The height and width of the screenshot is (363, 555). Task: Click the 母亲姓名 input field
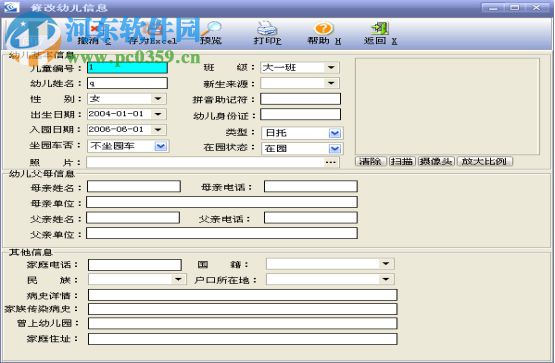(134, 186)
